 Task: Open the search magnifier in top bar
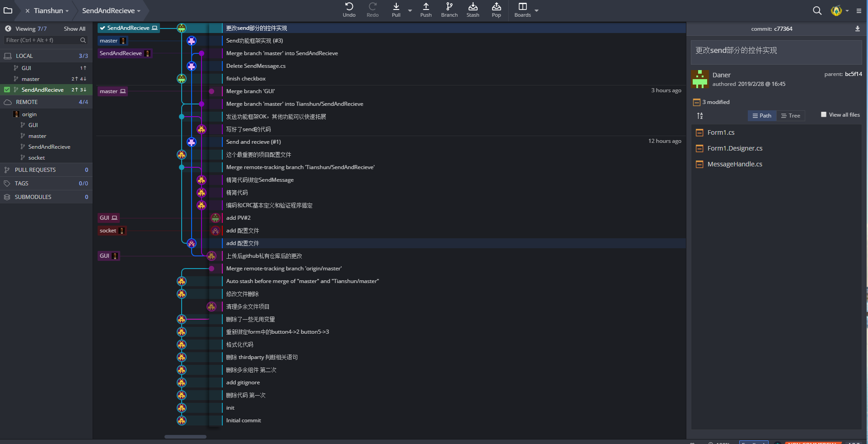(817, 10)
